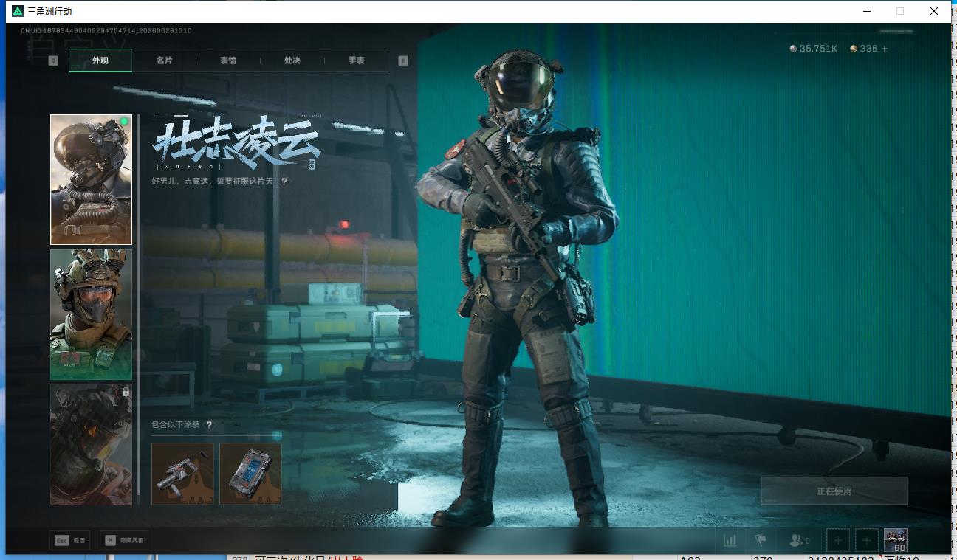Viewport: 957px width, 560px height.
Task: Switch to the 表情 tab
Action: (228, 61)
